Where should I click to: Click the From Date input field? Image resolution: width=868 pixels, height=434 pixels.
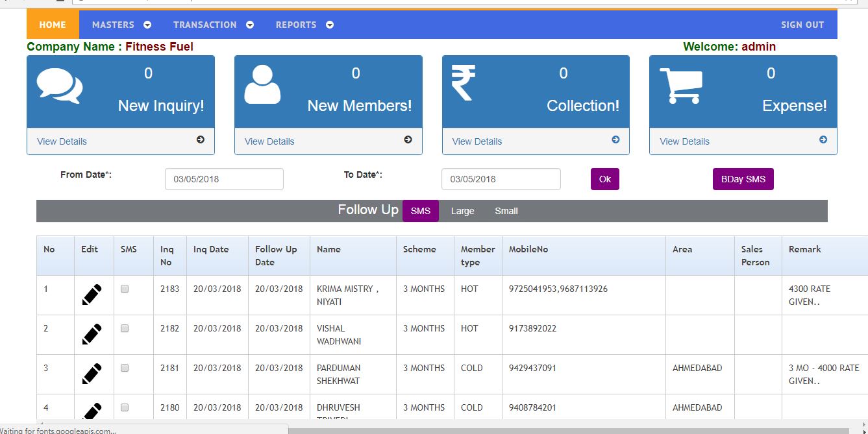[x=224, y=179]
